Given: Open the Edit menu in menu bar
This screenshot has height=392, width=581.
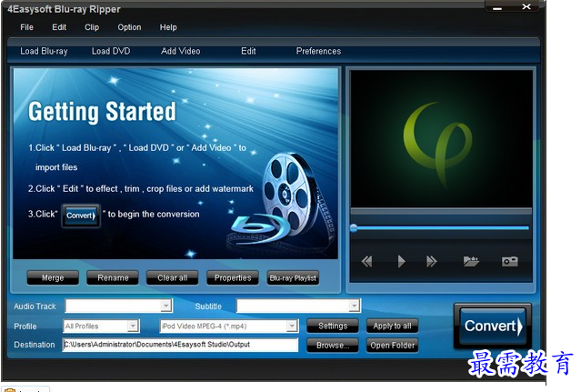Looking at the screenshot, I should [59, 27].
